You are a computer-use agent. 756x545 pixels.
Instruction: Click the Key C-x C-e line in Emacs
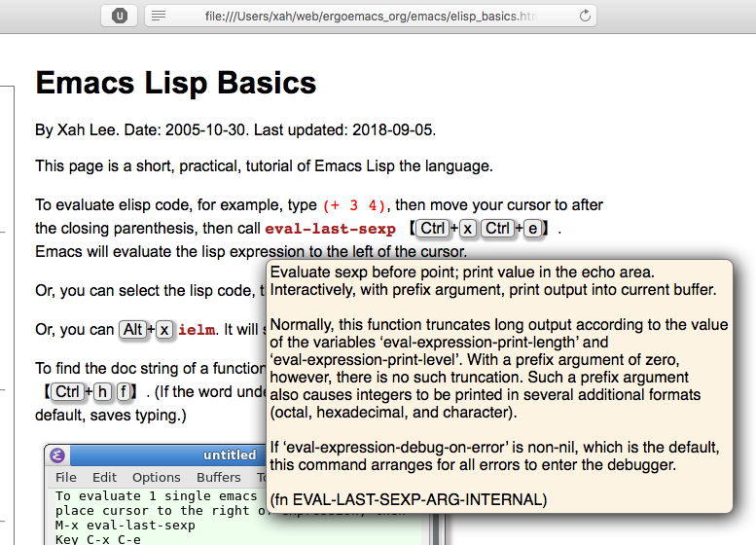pos(98,539)
